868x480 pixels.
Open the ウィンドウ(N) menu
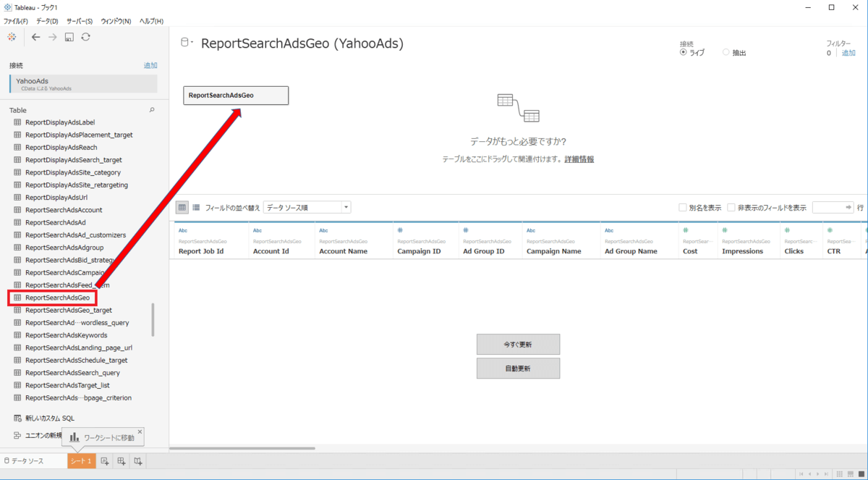click(116, 21)
